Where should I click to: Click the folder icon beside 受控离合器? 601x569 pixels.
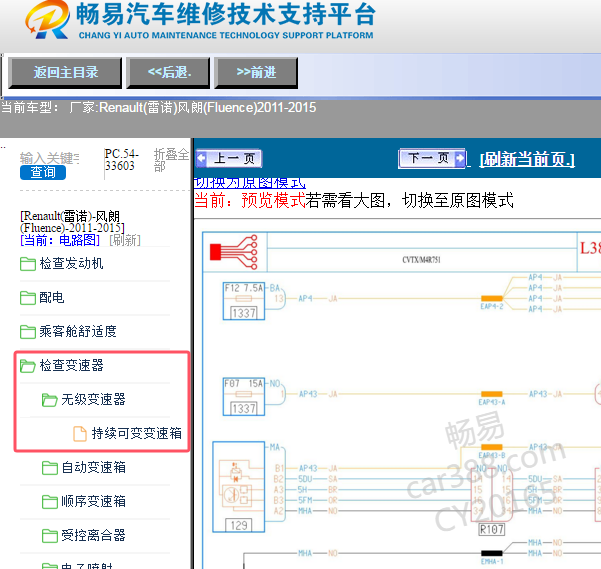pos(50,535)
